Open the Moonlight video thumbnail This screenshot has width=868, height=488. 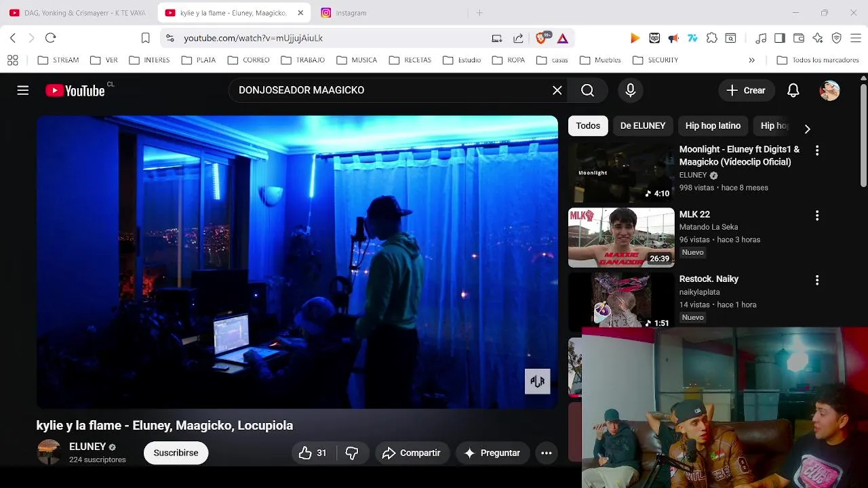point(621,173)
